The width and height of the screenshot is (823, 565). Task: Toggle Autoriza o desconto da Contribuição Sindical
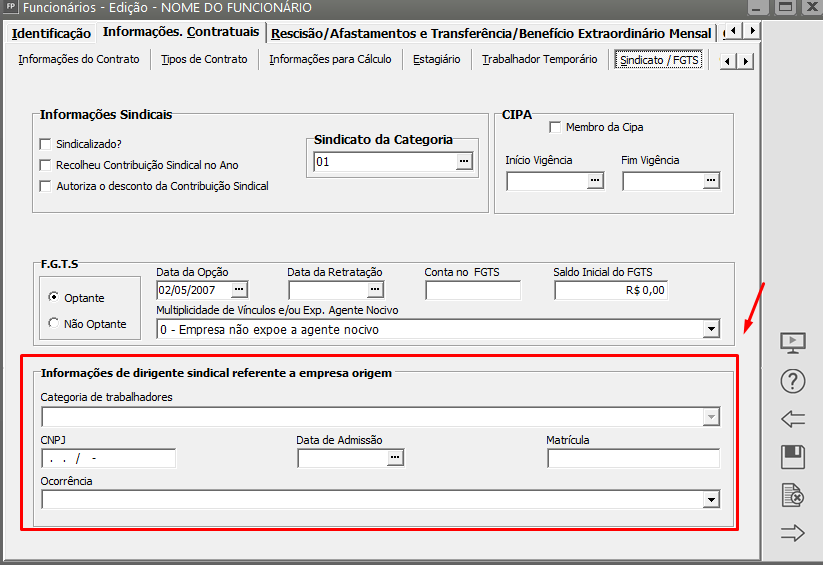(x=46, y=186)
